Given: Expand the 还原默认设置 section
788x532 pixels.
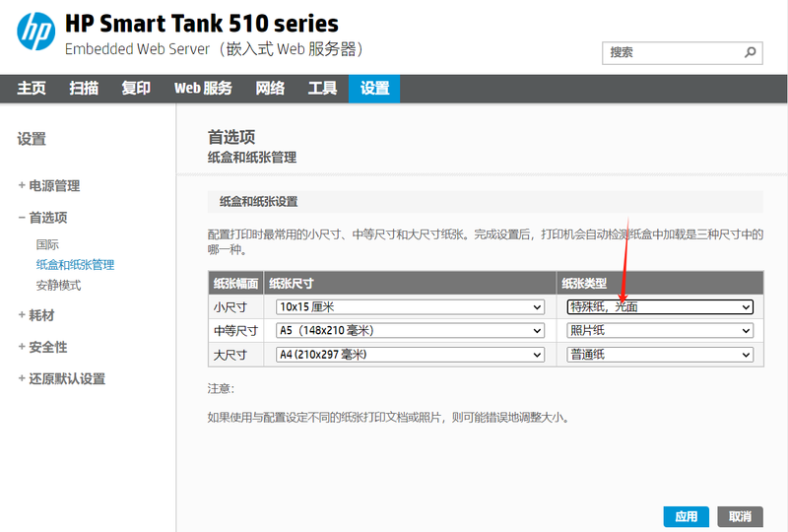Looking at the screenshot, I should 62,378.
